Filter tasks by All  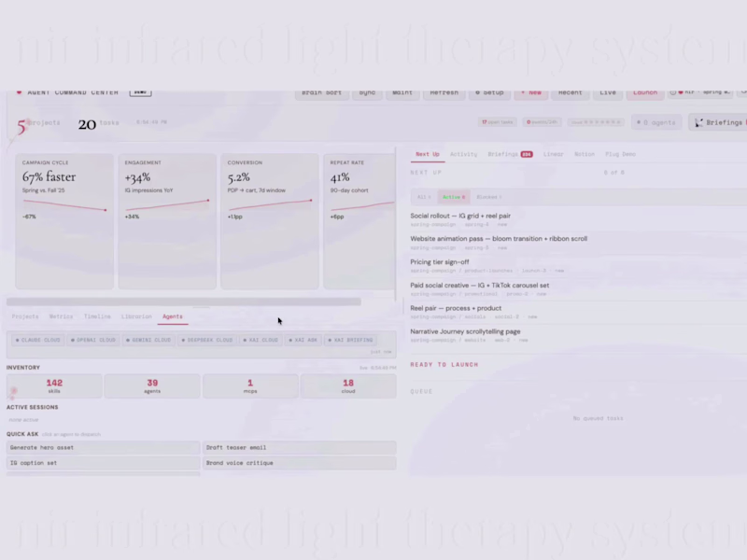[424, 197]
